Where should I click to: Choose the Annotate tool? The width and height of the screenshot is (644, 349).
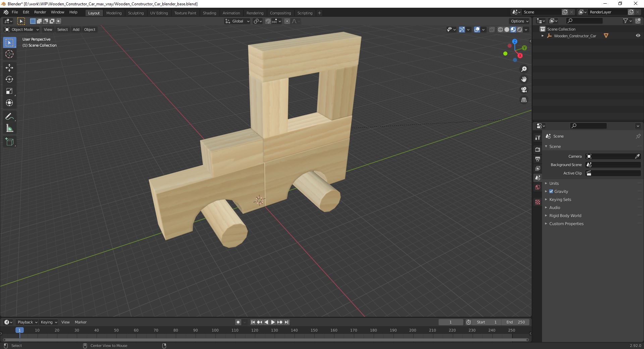coord(9,117)
